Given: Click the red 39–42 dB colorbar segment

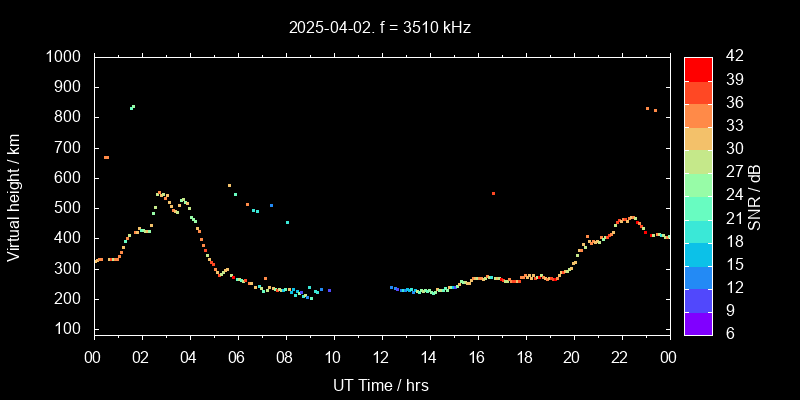Looking at the screenshot, I should tap(698, 68).
